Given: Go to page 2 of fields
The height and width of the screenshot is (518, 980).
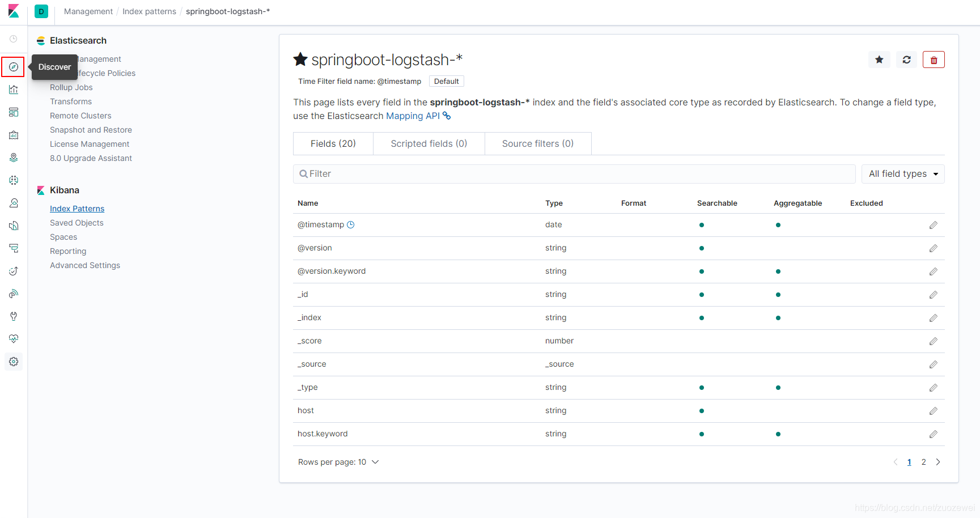Looking at the screenshot, I should point(923,462).
